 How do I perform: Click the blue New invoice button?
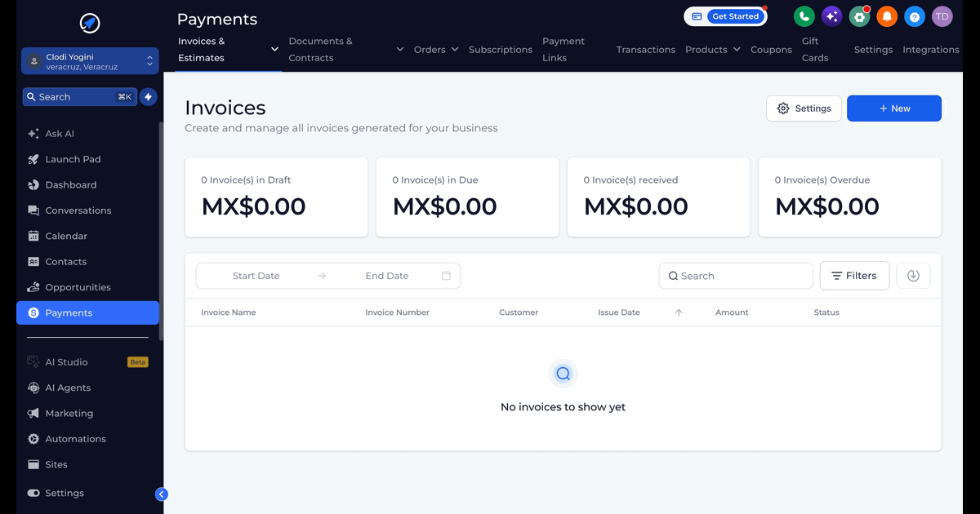click(894, 109)
